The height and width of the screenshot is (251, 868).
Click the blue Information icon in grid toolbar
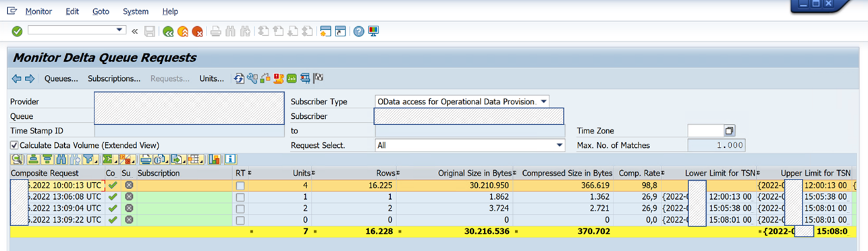pos(230,159)
